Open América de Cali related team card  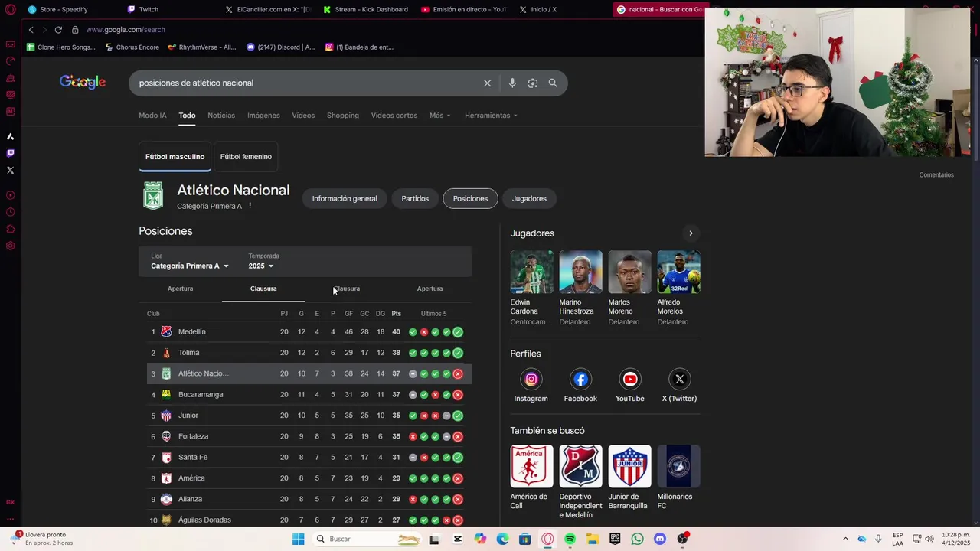[x=531, y=477]
